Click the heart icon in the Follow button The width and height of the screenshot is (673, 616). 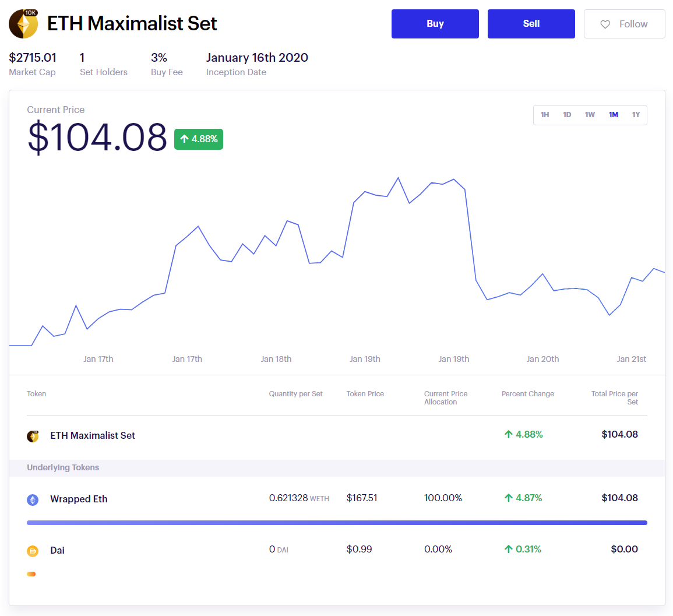(605, 24)
